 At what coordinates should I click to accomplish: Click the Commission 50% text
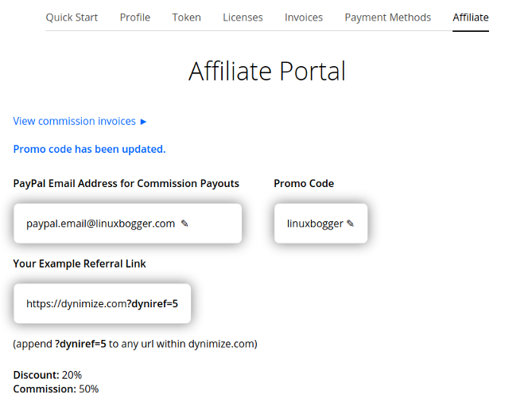56,389
